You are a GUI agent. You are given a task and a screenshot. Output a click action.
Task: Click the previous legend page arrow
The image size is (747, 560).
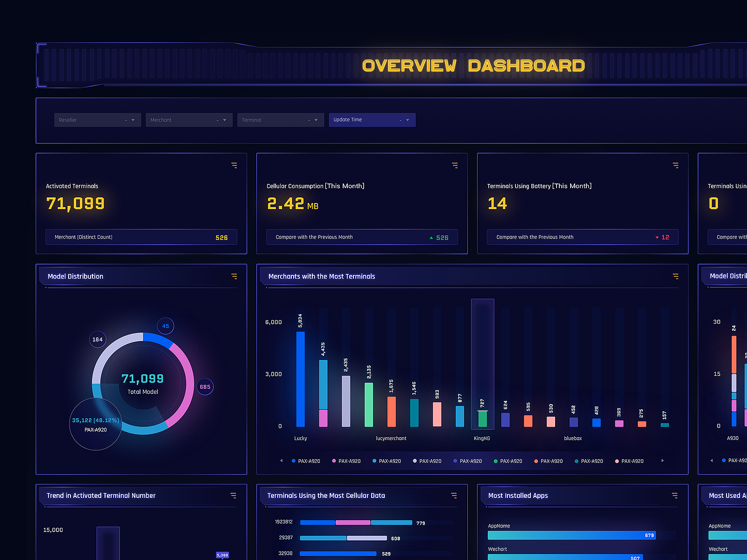click(281, 461)
